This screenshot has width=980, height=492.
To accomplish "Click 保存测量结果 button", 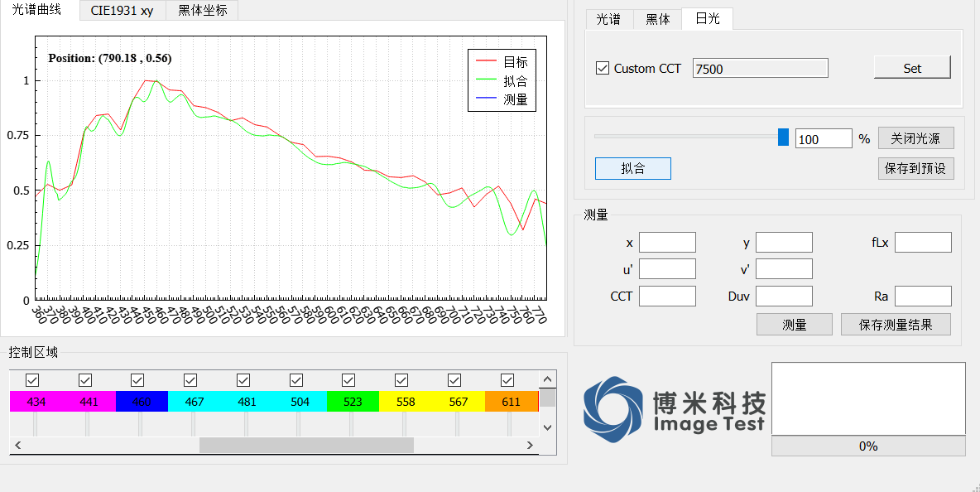I will (896, 325).
